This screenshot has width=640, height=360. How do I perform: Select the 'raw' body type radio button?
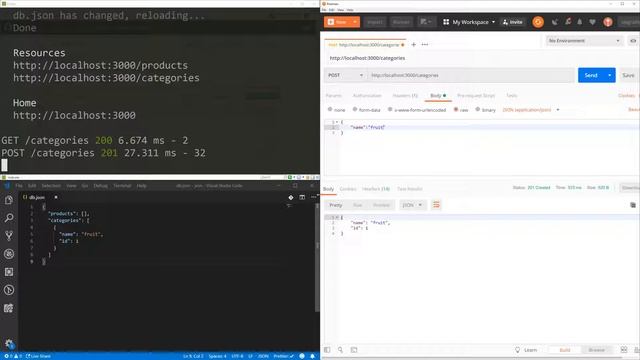pos(456,109)
